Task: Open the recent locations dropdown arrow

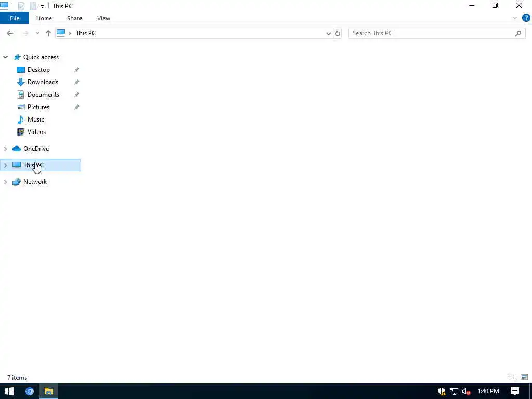Action: [37, 33]
